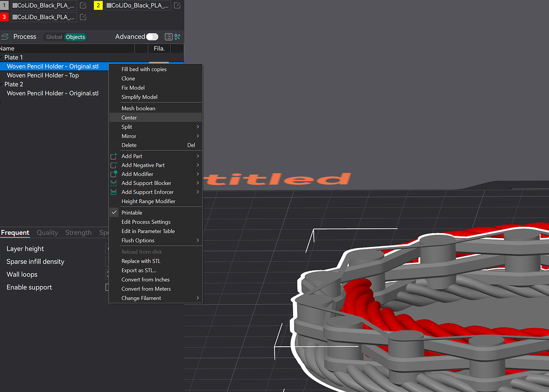Open filament 3 CoLiDo_Black_PLA selector
The height and width of the screenshot is (392, 549).
44,17
